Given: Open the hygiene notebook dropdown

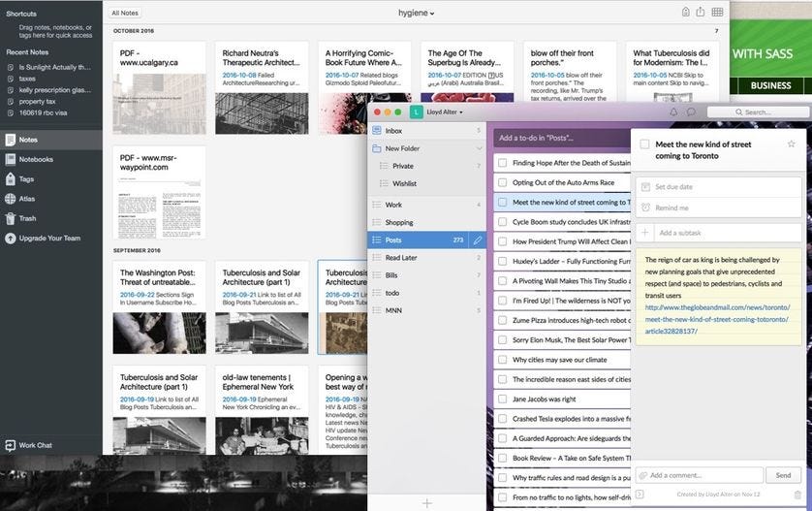Looking at the screenshot, I should [416, 13].
